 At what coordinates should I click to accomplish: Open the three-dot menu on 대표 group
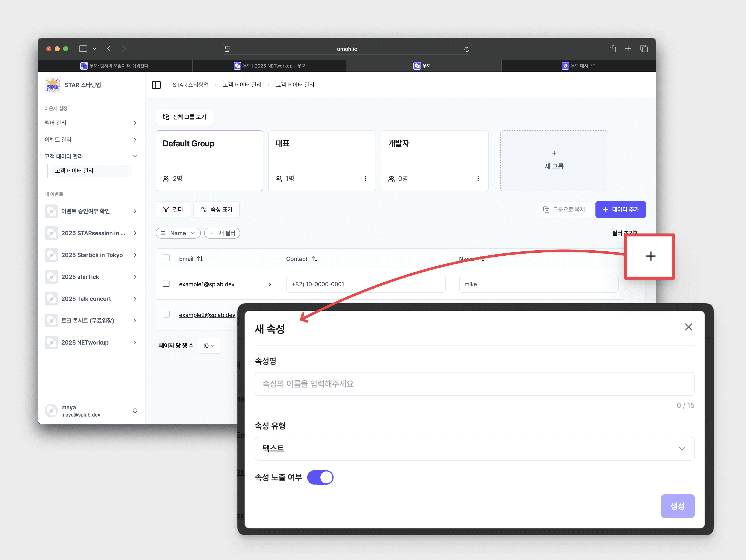pyautogui.click(x=365, y=179)
